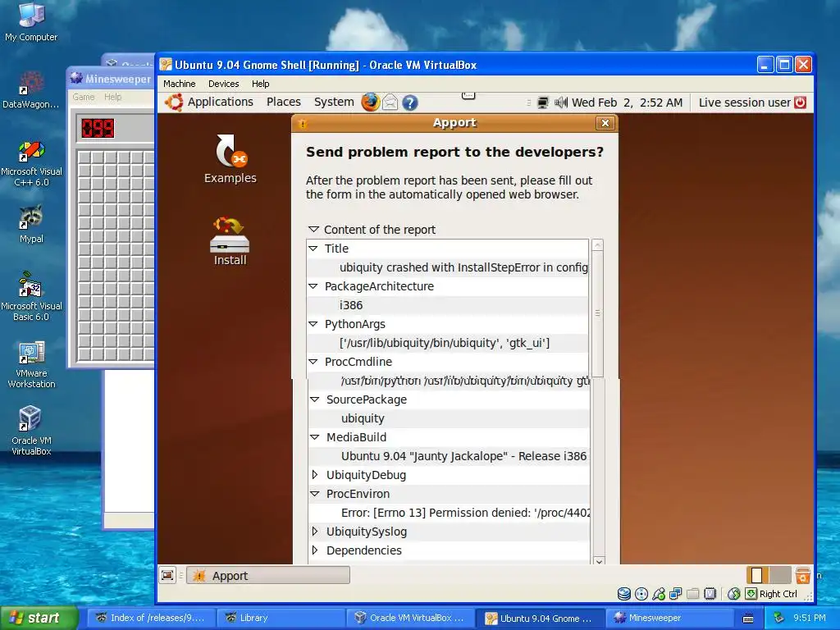840x630 pixels.
Task: Click the keyboard capture arrow icon beside Right Ctrl
Action: coord(751,594)
